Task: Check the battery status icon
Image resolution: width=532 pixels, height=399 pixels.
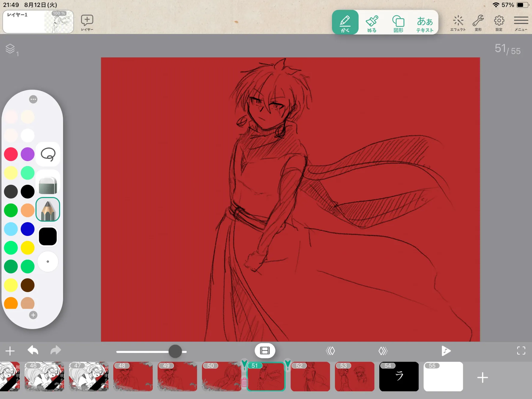Action: tap(523, 5)
